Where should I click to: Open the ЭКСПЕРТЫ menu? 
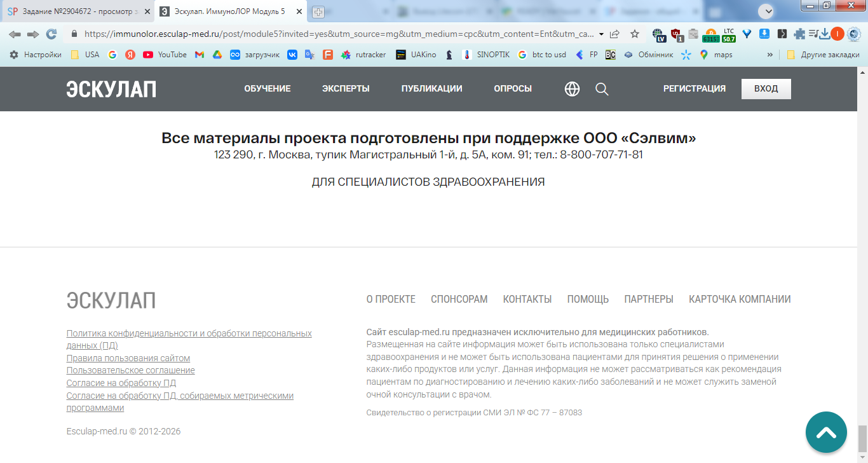[x=346, y=89]
